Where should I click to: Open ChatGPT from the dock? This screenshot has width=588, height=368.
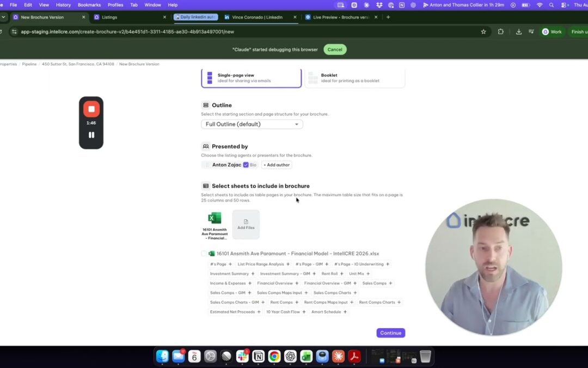click(x=290, y=356)
